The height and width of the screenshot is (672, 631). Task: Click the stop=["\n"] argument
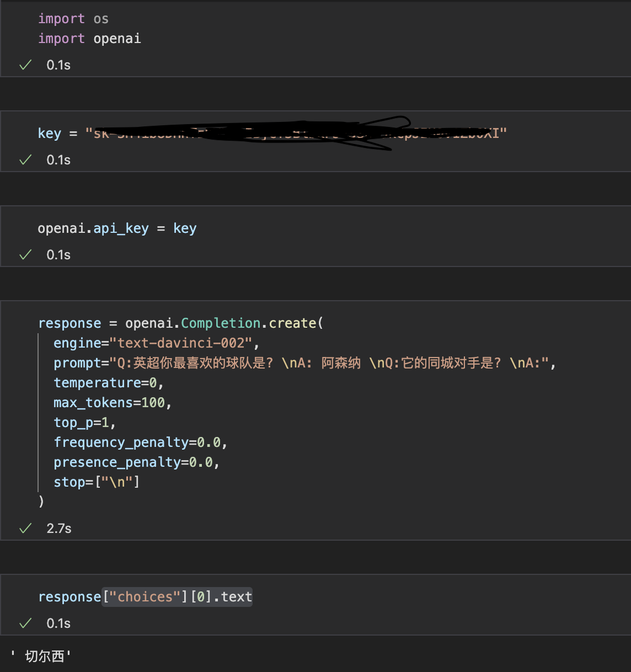coord(97,482)
